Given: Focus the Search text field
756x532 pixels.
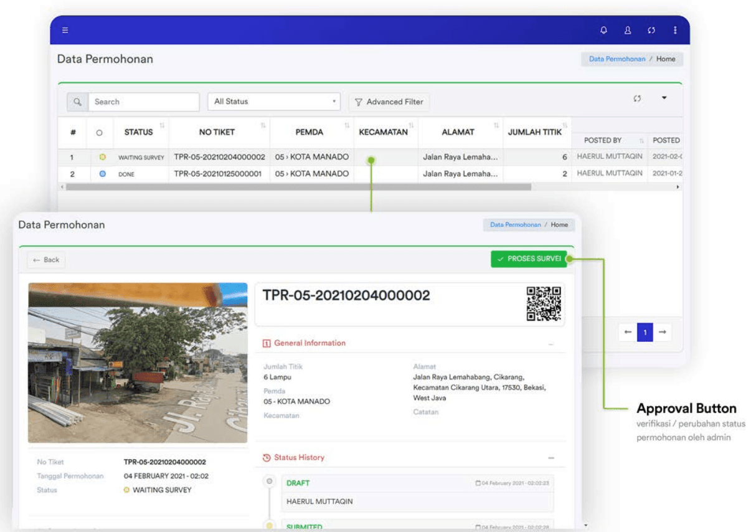Looking at the screenshot, I should point(143,102).
